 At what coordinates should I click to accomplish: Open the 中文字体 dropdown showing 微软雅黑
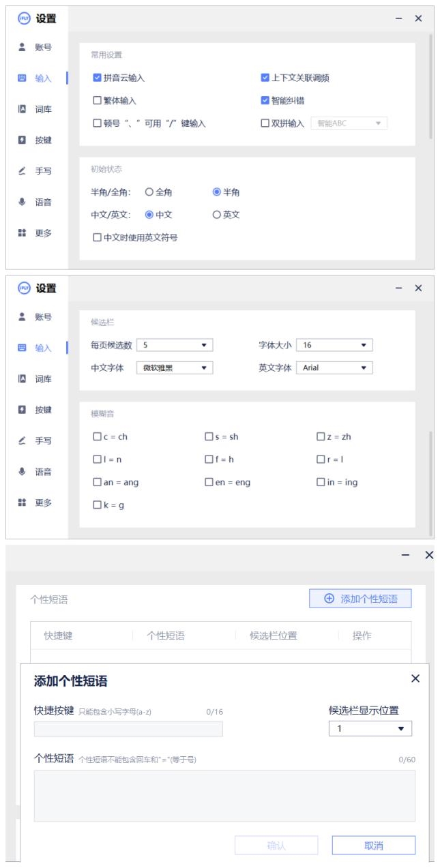coord(175,368)
